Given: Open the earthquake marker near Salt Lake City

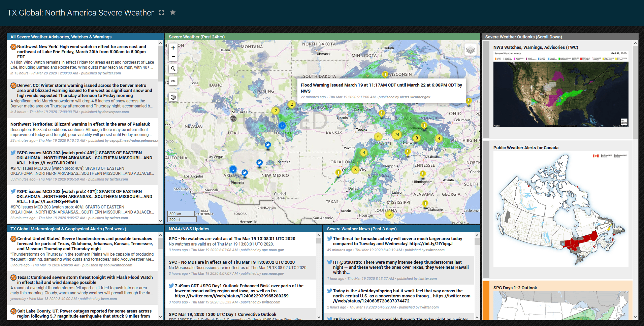Looking at the screenshot, I should coord(233,118).
